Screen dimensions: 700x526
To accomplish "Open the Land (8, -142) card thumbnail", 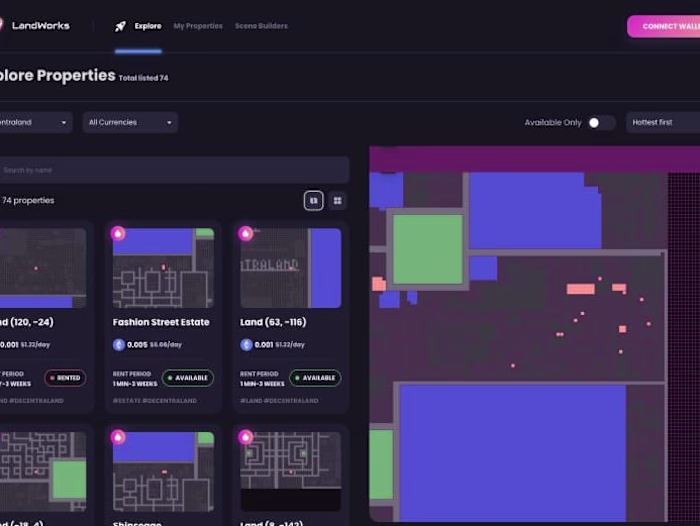I will [291, 472].
